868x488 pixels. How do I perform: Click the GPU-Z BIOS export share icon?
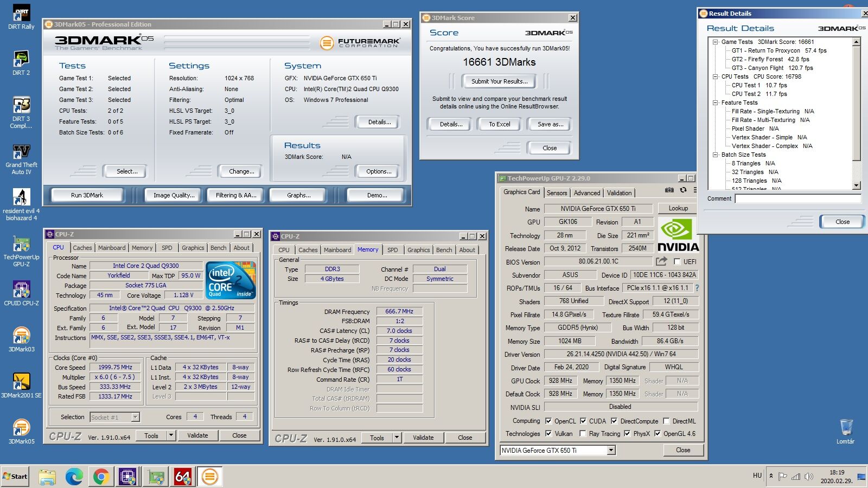(x=661, y=261)
